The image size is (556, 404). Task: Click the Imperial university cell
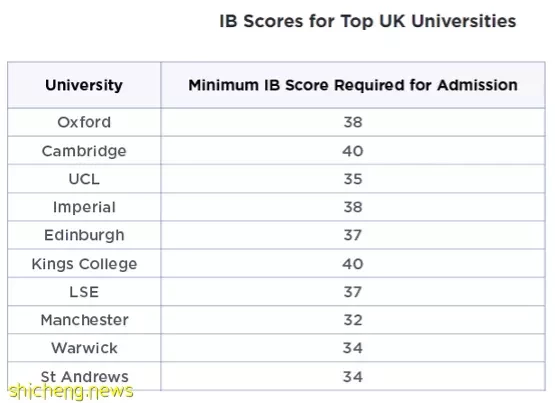[84, 207]
